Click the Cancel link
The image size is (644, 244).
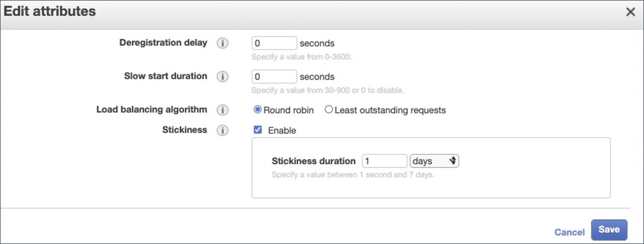click(569, 232)
